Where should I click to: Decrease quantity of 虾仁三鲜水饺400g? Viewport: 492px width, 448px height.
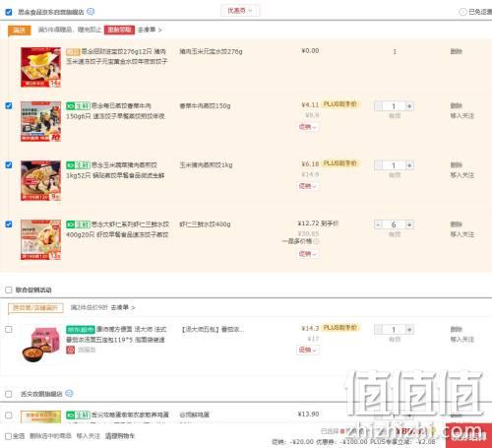point(378,224)
